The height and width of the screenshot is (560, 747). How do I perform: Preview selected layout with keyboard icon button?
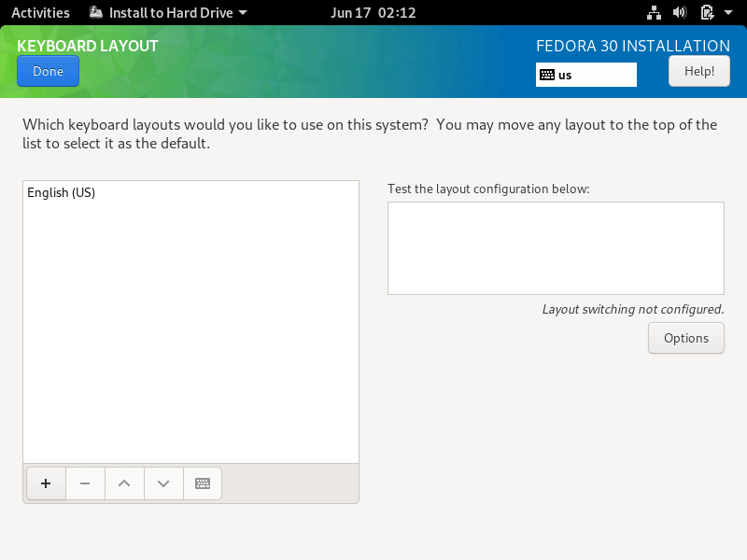click(203, 483)
